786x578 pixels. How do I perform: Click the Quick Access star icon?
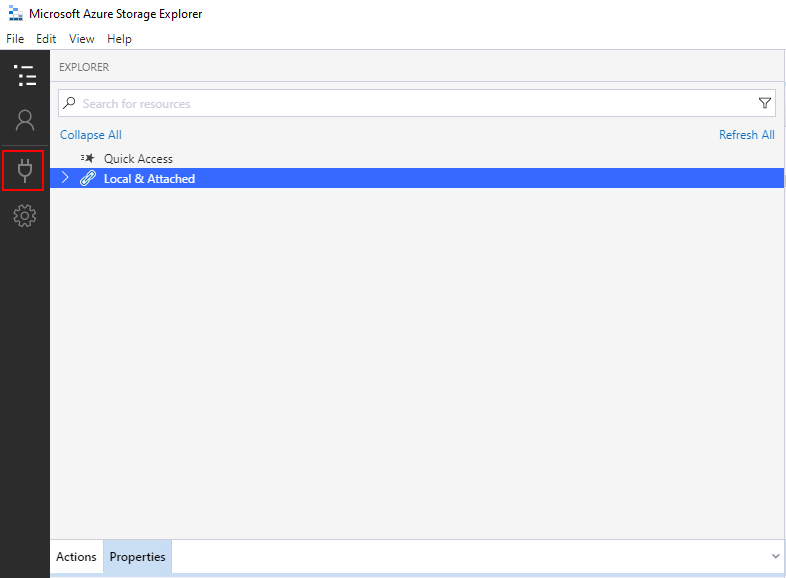click(87, 158)
